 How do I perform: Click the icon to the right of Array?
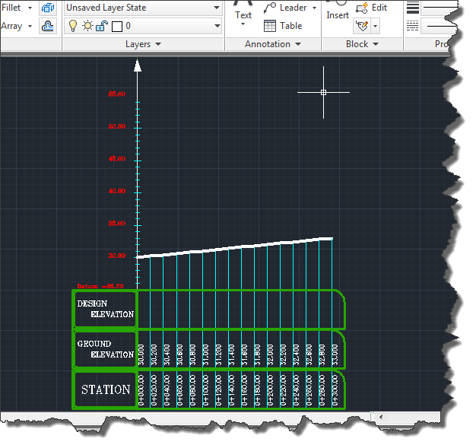pyautogui.click(x=47, y=26)
